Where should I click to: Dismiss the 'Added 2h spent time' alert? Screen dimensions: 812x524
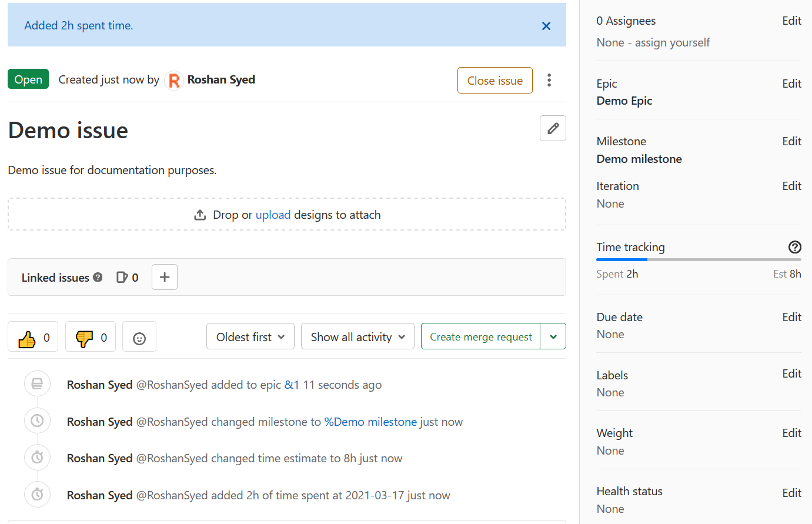click(546, 26)
